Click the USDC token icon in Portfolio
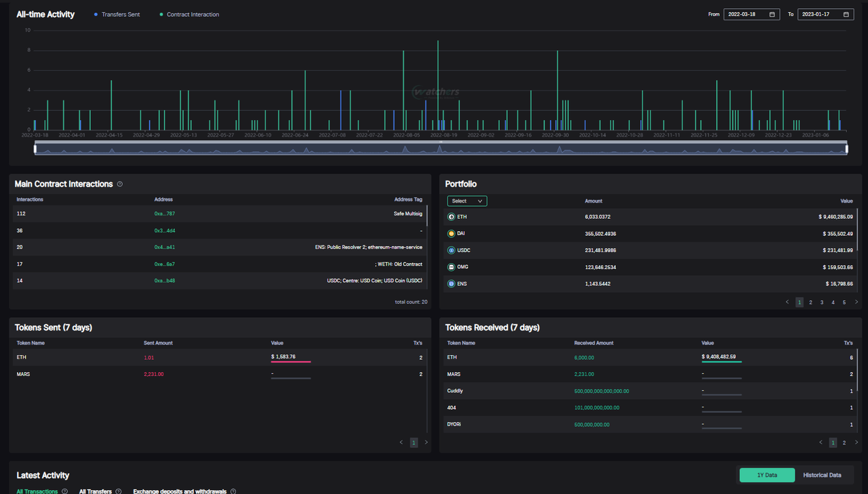Screen dimensions: 868x494 click(x=452, y=251)
